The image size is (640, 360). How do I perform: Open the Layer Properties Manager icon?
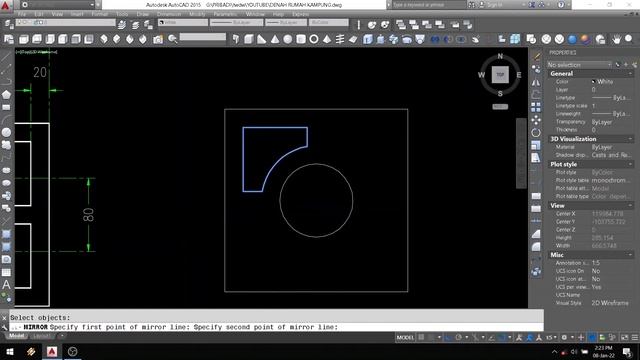click(x=9, y=24)
